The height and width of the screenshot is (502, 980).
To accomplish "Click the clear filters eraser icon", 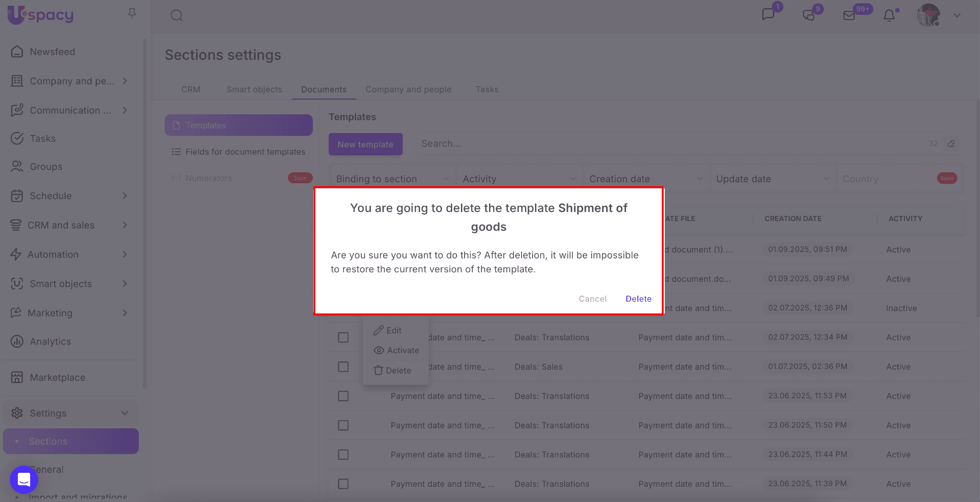I will click(x=951, y=144).
